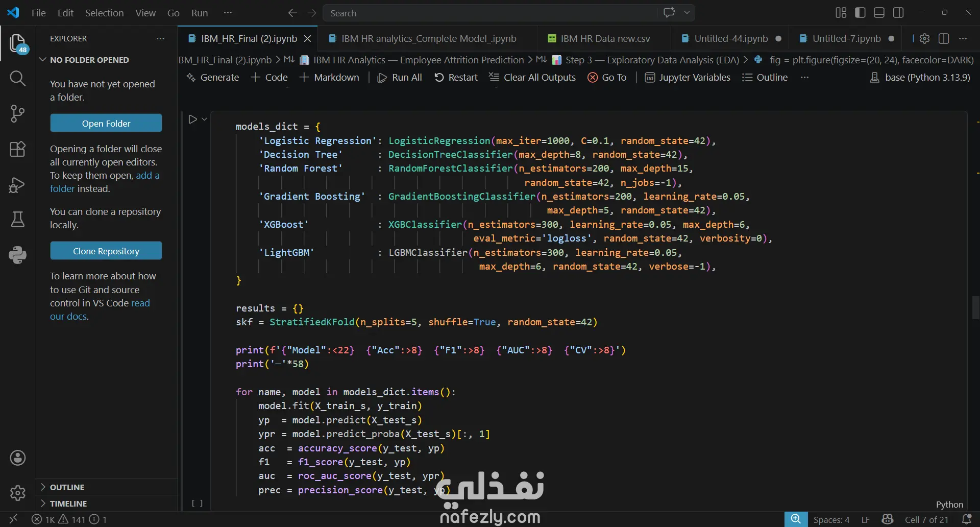Open the Manage gear icon

tap(18, 493)
